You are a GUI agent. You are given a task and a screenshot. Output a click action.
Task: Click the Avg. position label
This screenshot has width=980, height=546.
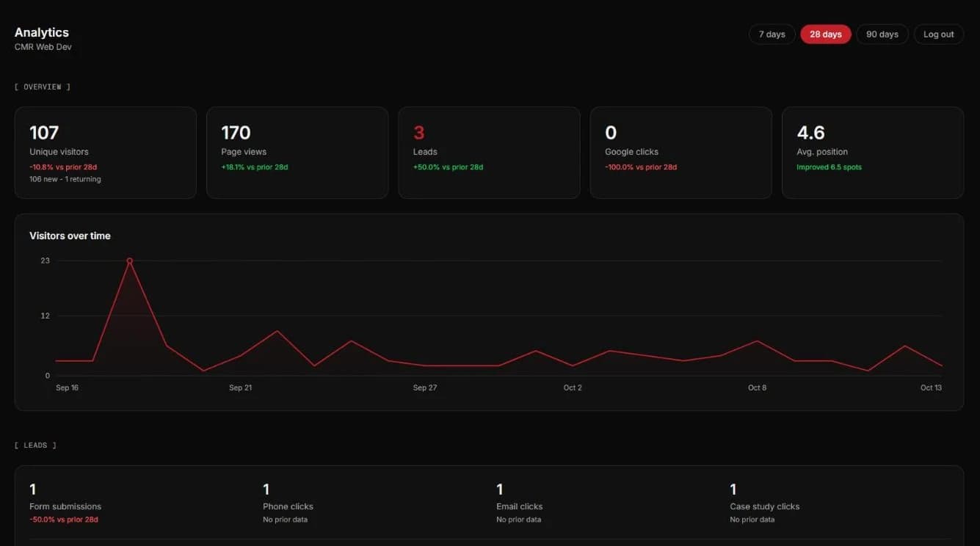coord(822,152)
